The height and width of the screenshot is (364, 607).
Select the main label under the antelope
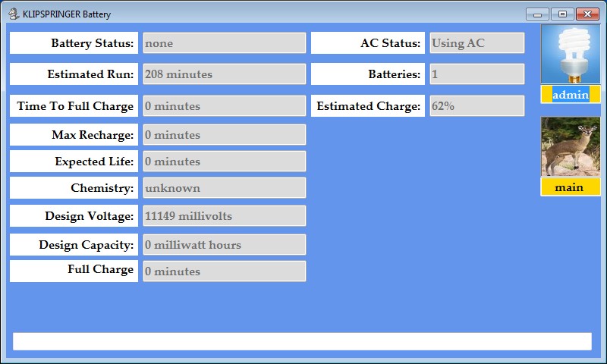click(570, 187)
